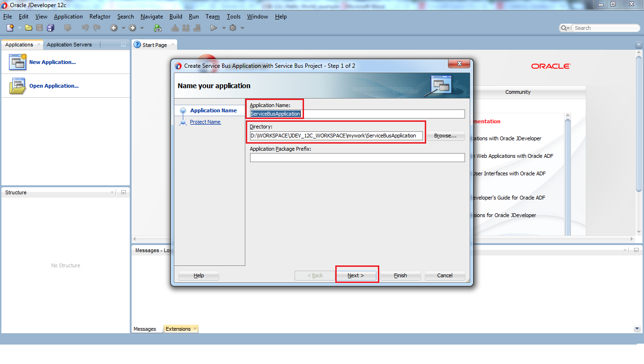Open the log tab list dropdown arrow
644x364 pixels.
point(637,329)
